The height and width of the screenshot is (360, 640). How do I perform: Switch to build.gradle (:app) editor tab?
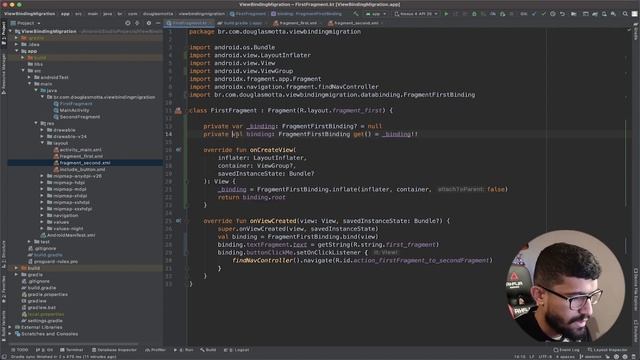pos(242,23)
